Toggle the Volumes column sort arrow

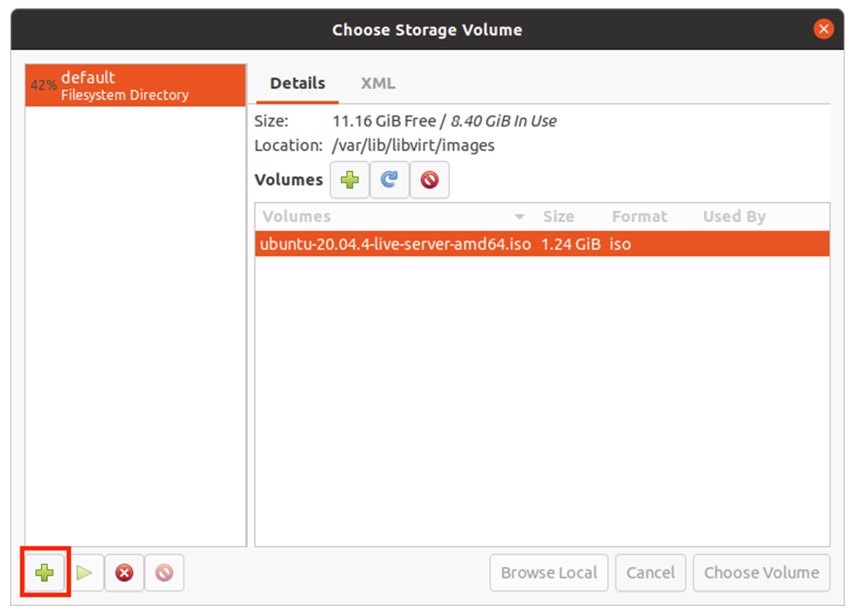click(519, 217)
